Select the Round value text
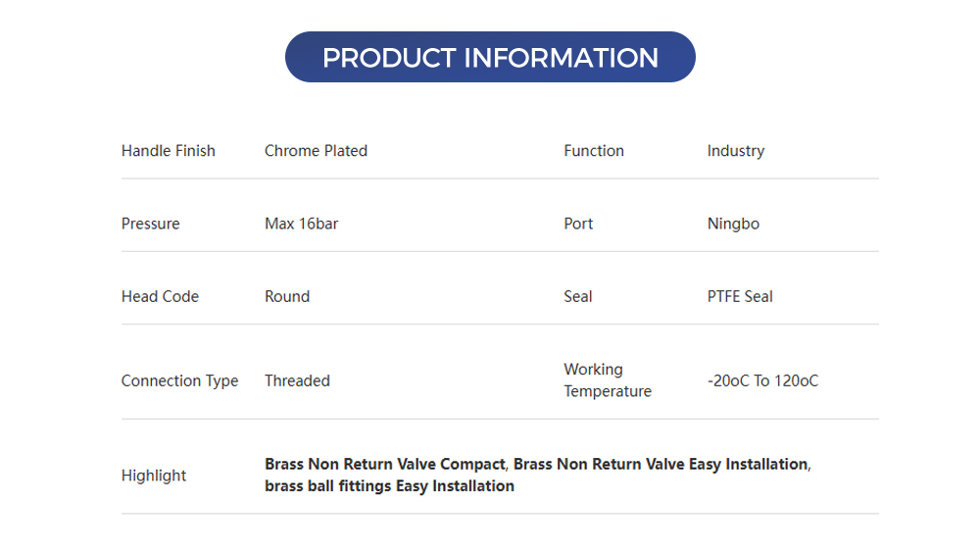The width and height of the screenshot is (980, 553). pos(287,296)
